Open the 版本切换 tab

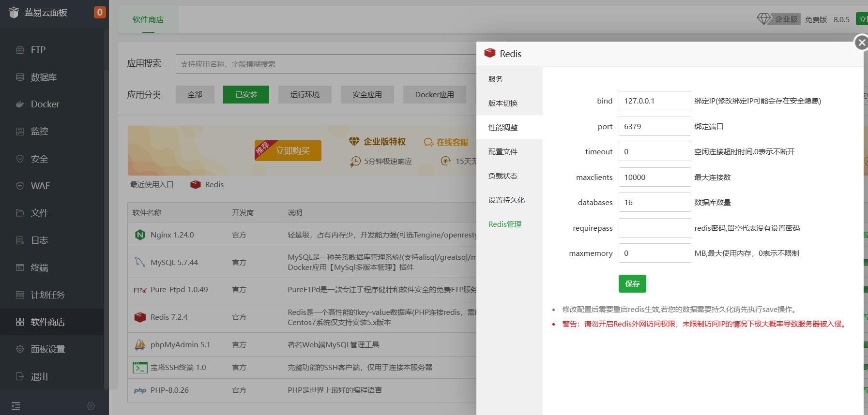(x=509, y=103)
